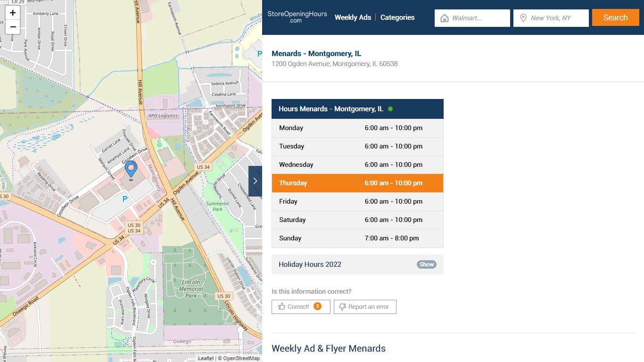Click the blue Menards location pin

[131, 170]
